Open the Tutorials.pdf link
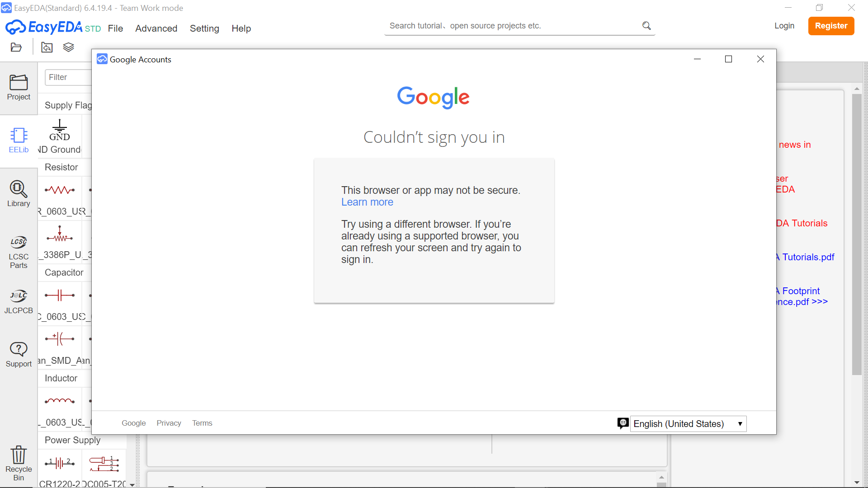Screen dimensions: 868x488 click(805, 257)
